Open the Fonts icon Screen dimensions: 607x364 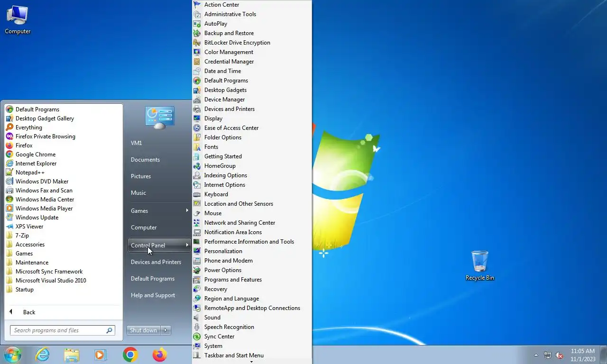point(197,147)
